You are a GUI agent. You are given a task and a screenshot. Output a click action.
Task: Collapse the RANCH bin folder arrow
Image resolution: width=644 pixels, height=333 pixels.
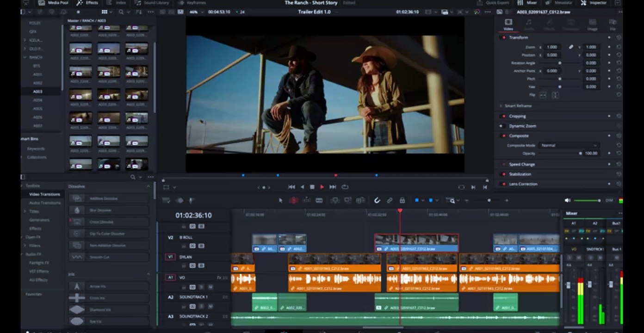coord(25,57)
